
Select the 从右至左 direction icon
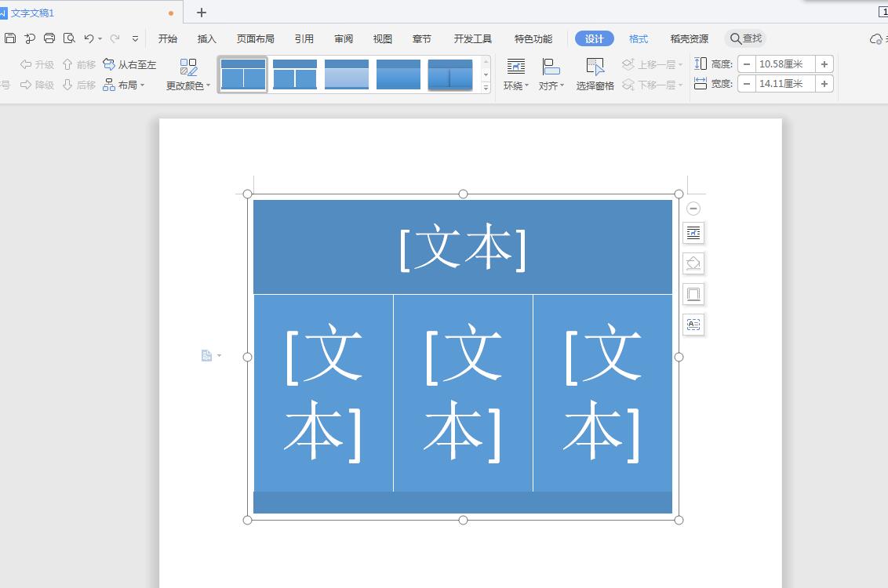(129, 64)
